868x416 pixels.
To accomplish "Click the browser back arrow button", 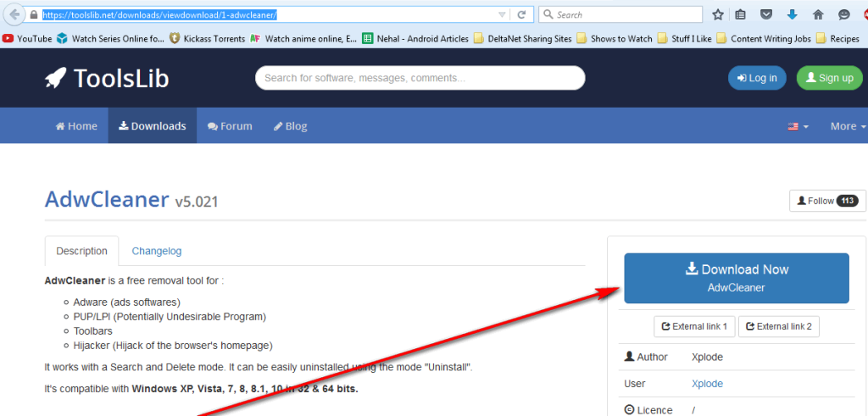I will tap(14, 14).
